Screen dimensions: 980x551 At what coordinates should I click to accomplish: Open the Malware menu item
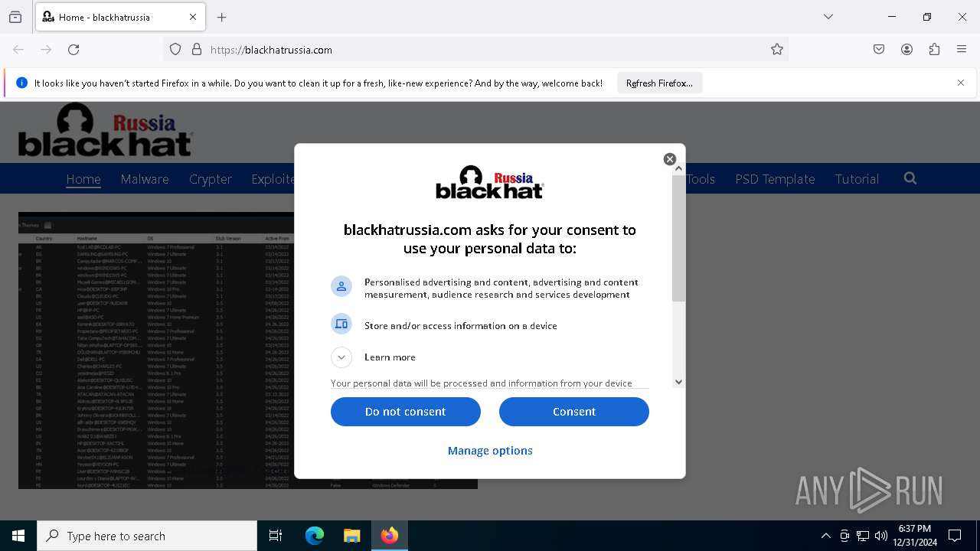[145, 179]
